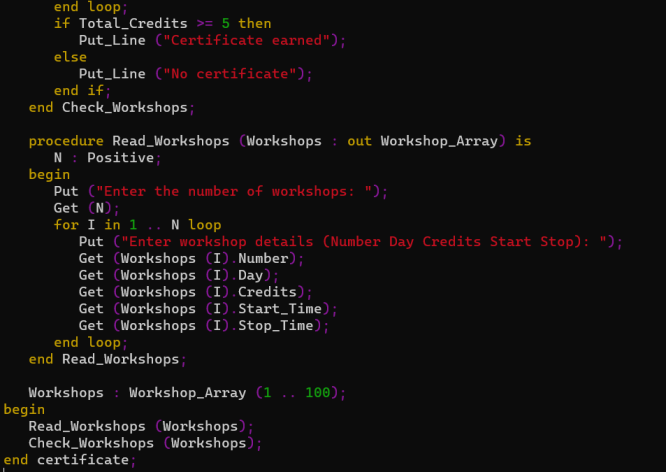The image size is (666, 472).
Task: Click ".Number" in the Get statement
Action: [261, 258]
